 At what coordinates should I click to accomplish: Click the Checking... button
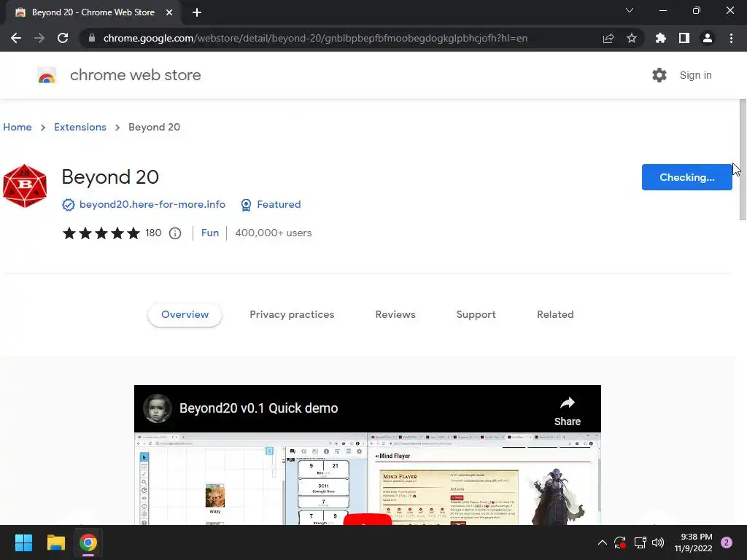point(686,177)
